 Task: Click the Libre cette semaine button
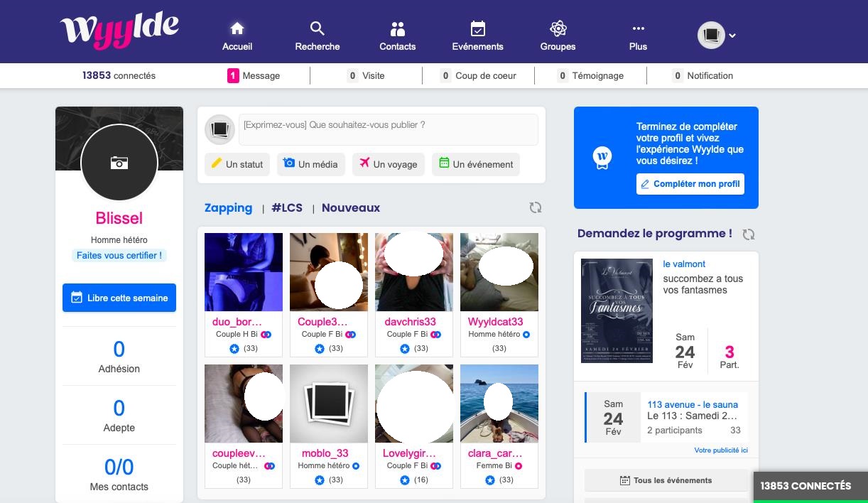119,298
